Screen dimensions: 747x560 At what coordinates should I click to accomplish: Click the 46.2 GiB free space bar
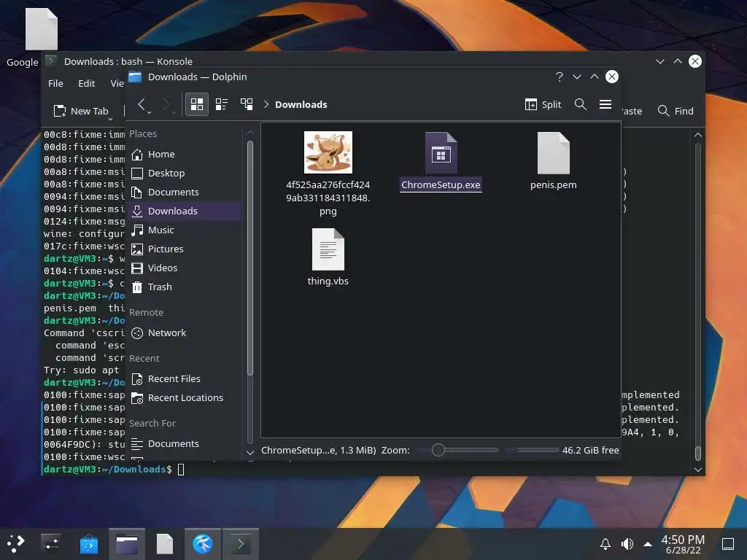pos(562,450)
